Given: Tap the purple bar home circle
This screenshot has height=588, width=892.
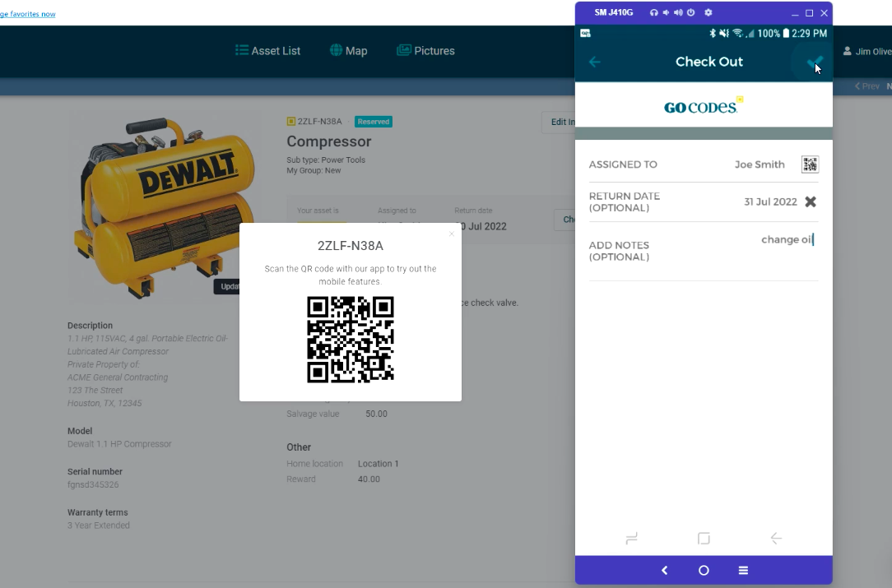Looking at the screenshot, I should [x=704, y=571].
